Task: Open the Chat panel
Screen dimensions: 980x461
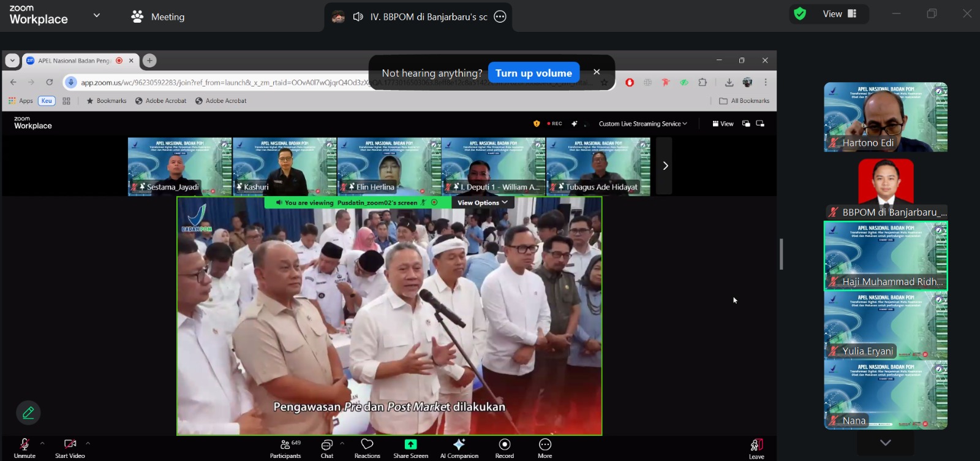Action: tap(327, 448)
